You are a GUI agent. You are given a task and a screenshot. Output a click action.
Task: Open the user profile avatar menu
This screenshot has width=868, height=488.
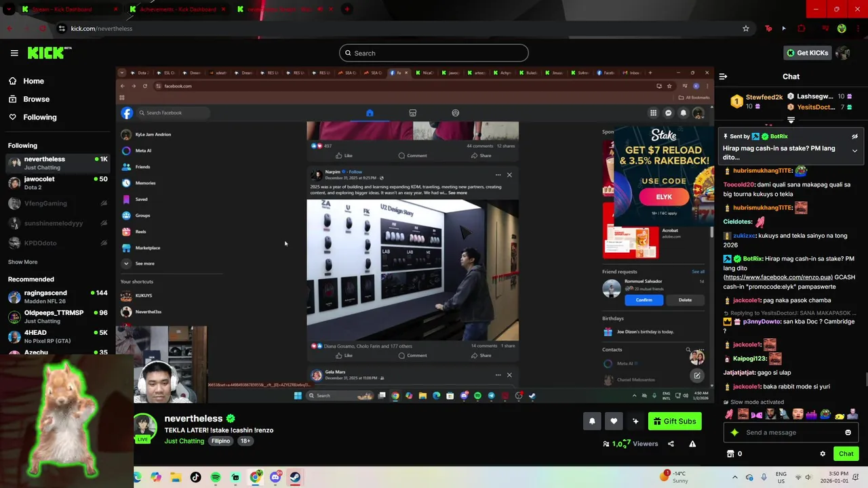(843, 53)
